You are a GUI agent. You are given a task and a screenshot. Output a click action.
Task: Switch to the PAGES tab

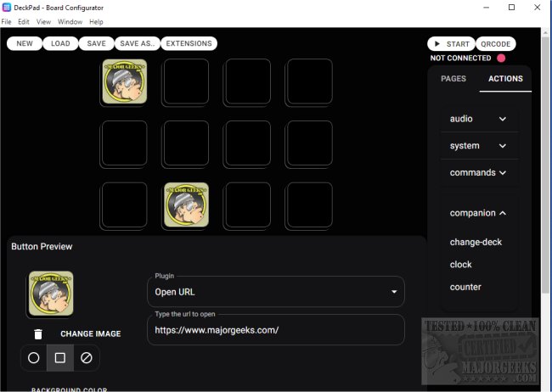click(453, 78)
